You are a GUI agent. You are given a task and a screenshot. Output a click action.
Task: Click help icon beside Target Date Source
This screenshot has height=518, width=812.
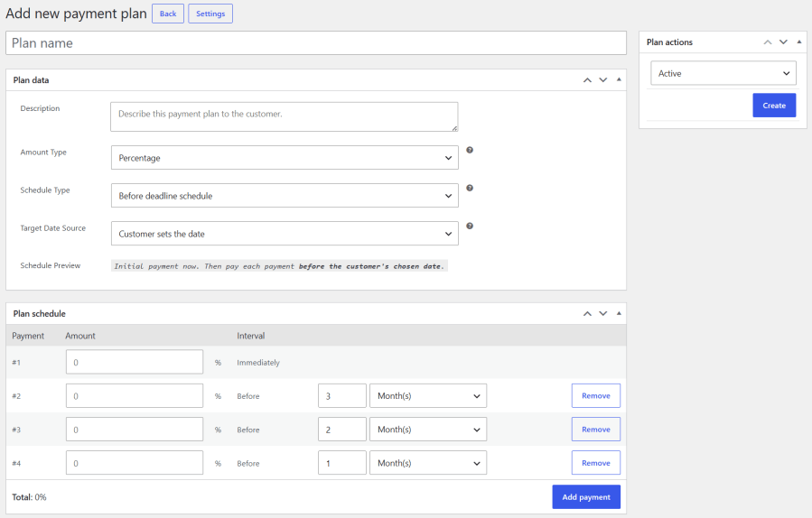pos(470,226)
